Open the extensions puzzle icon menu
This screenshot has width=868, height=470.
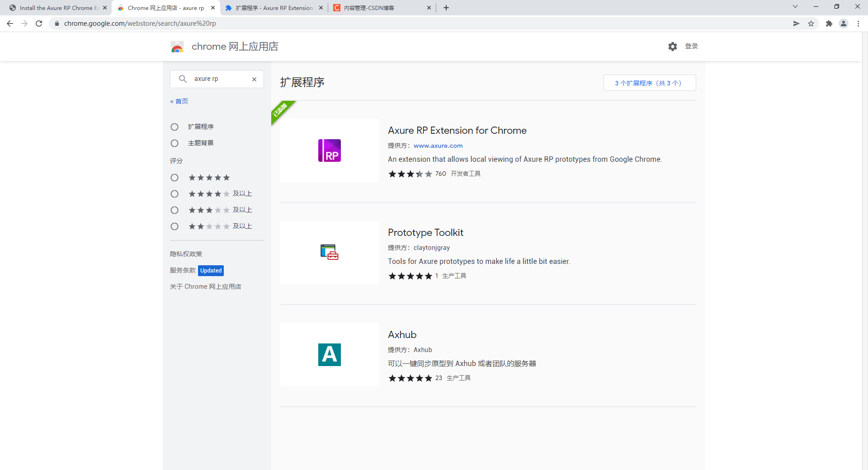click(x=829, y=23)
